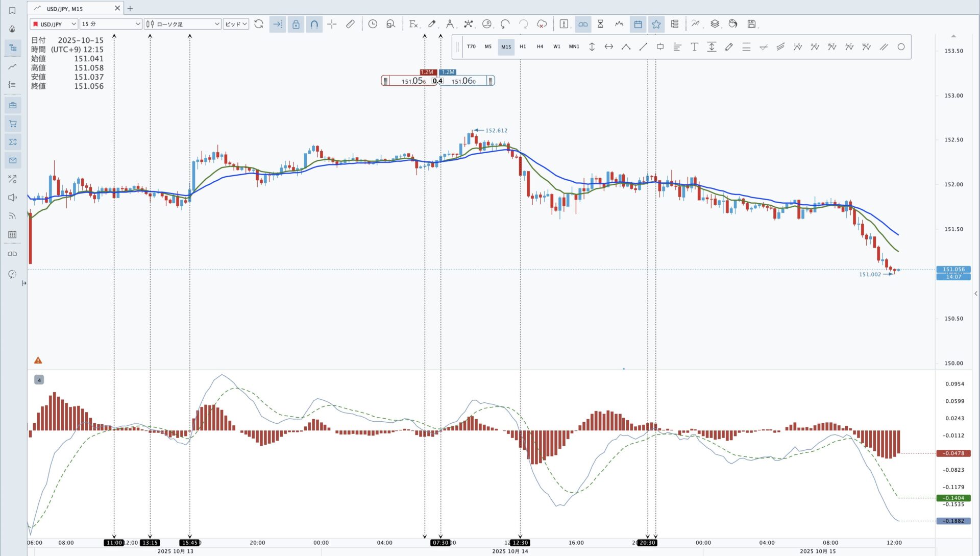The image size is (980, 556).
Task: Open the USD/JPY symbol dropdown
Action: pyautogui.click(x=54, y=24)
